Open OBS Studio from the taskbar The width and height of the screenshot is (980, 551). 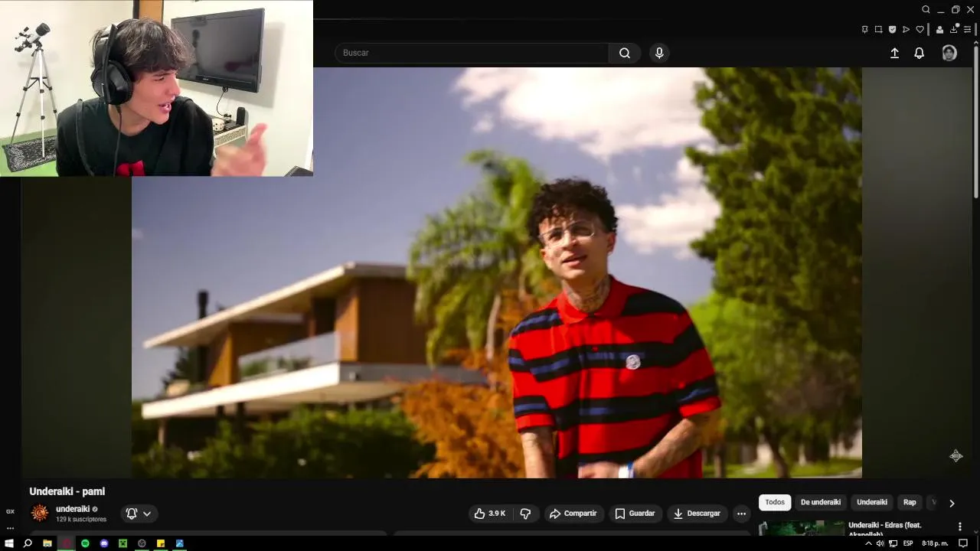coord(142,543)
